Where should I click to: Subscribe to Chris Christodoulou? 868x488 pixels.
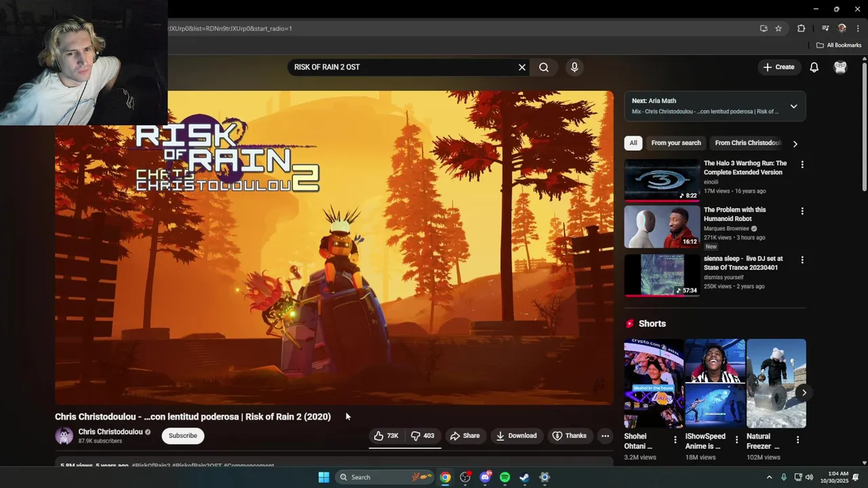tap(183, 436)
